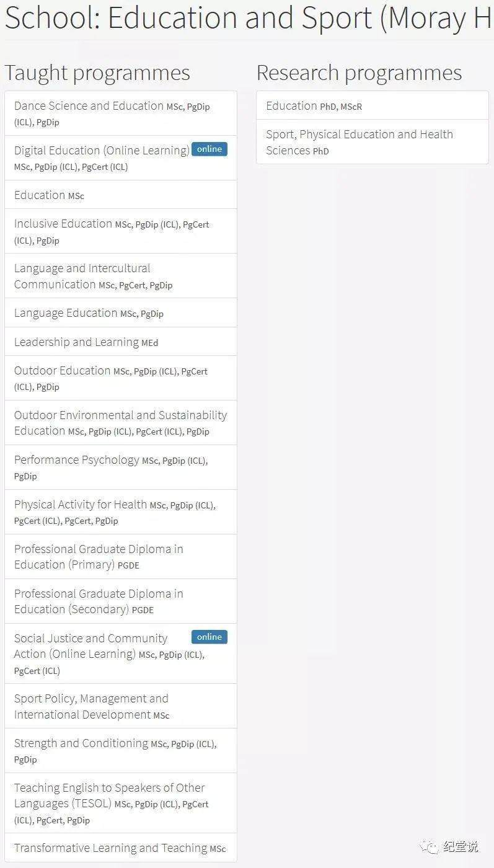The width and height of the screenshot is (494, 868).
Task: Open Physical Activity for Health programme
Action: (x=81, y=505)
